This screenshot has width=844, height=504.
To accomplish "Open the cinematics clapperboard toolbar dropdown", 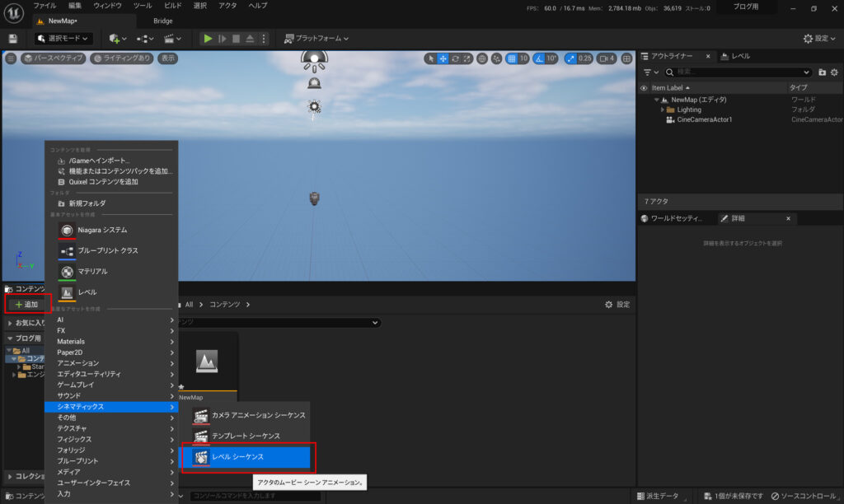I will pyautogui.click(x=172, y=39).
